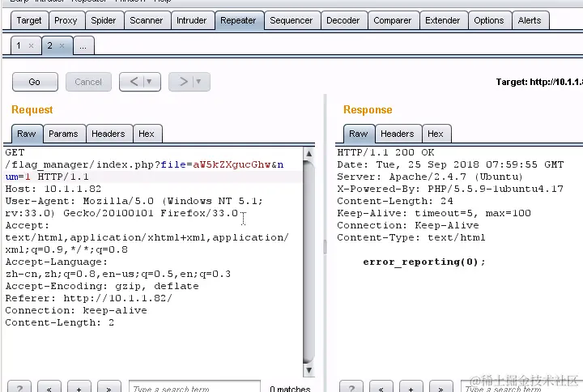Open the Request Params tab

(x=64, y=134)
